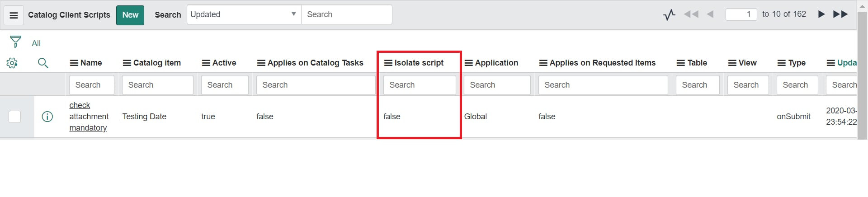Screen dimensions: 868x197
Task: Click the updated date 2020-03 cell
Action: (841, 116)
